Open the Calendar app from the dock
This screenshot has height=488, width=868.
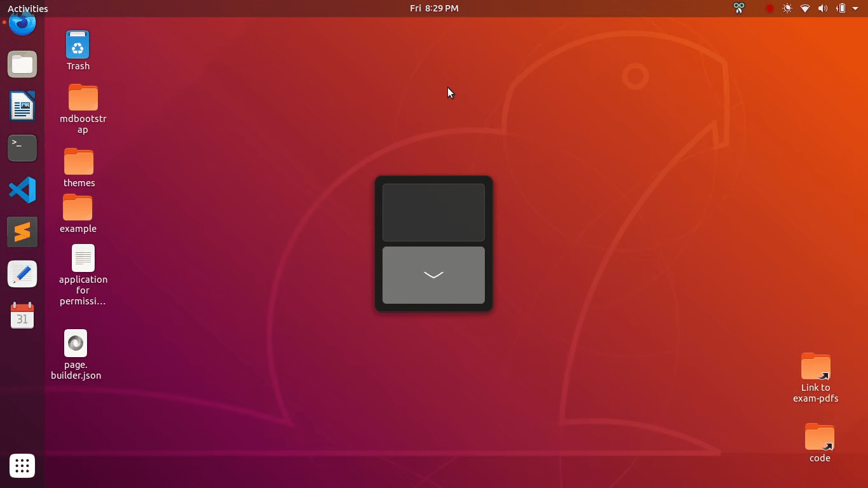[x=22, y=316]
